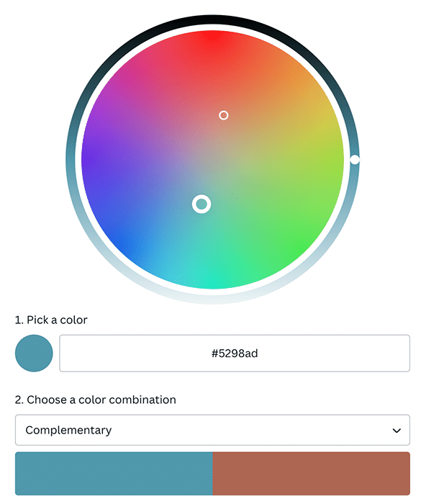Screen dimensions: 426x504
Task: Click the dropdown chevron arrow
Action: coord(396,430)
